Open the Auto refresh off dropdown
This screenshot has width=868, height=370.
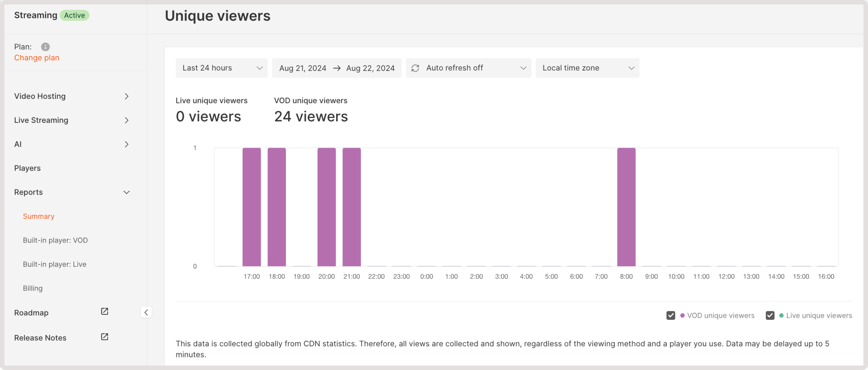pos(468,68)
